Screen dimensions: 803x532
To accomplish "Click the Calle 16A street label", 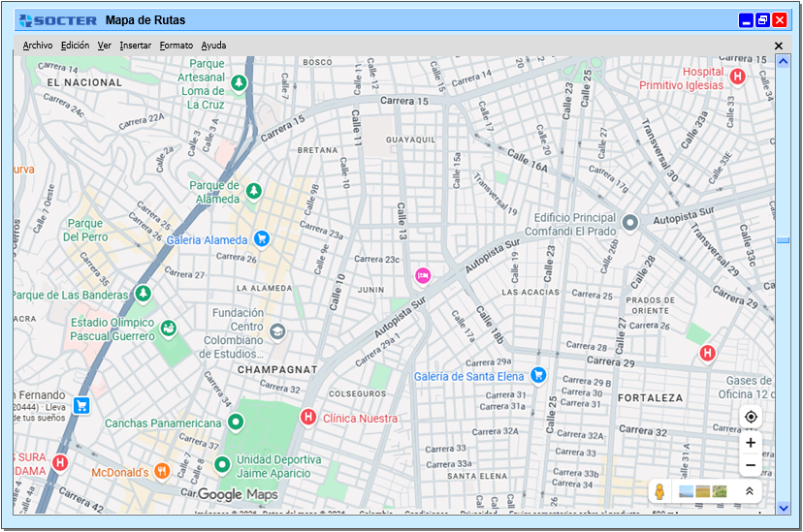I will pyautogui.click(x=528, y=160).
